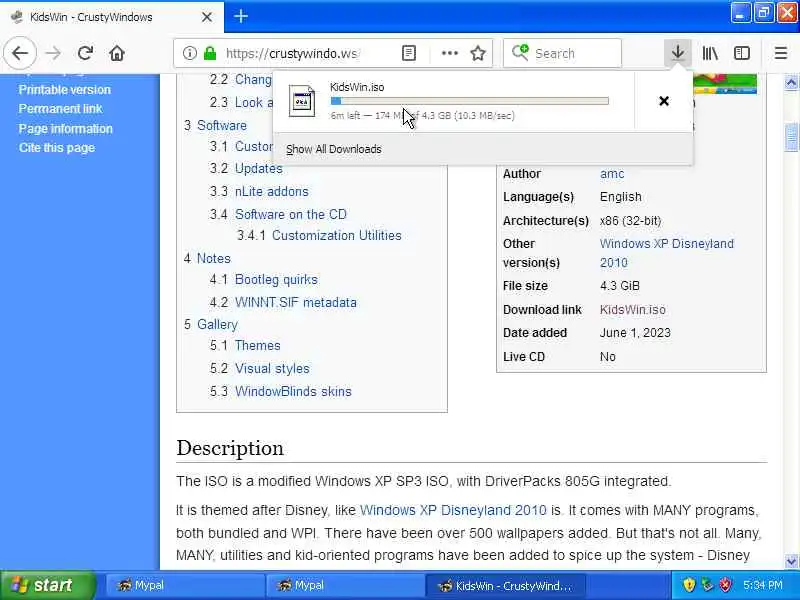The height and width of the screenshot is (600, 800).
Task: Switch to KidsWin - CrustyWind... taskbar button
Action: [x=505, y=585]
